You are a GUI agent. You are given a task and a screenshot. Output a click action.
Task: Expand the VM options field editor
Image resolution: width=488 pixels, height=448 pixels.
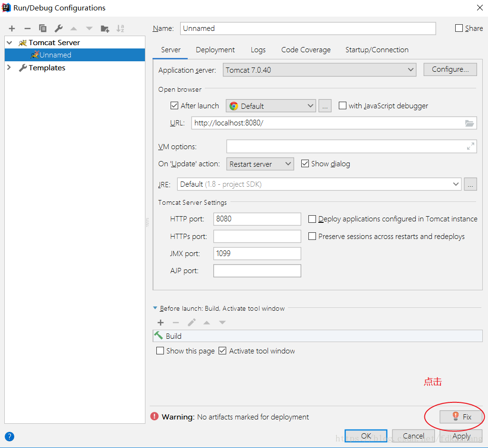coord(470,146)
